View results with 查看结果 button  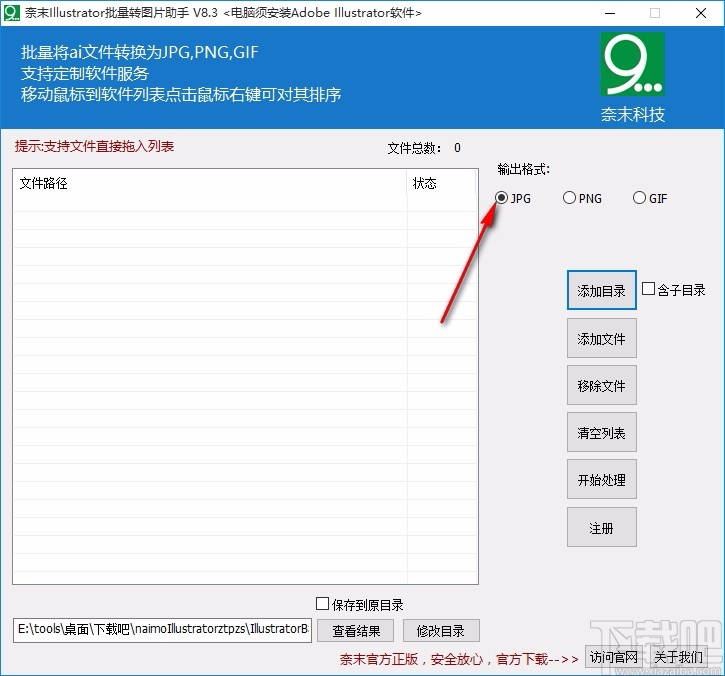tap(356, 631)
